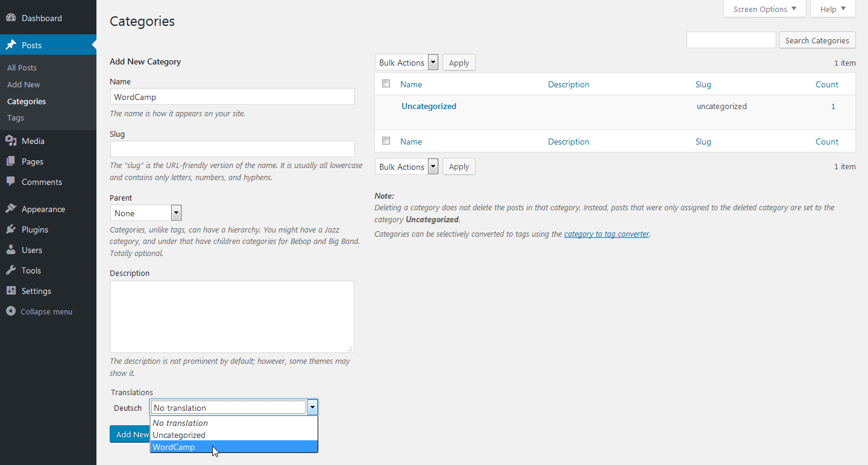The width and height of the screenshot is (868, 465).
Task: Expand the Screen Options panel
Action: (x=764, y=9)
